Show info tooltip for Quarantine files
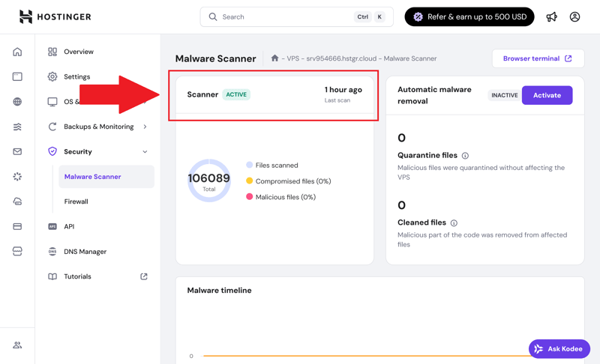The width and height of the screenshot is (600, 364). (x=465, y=156)
